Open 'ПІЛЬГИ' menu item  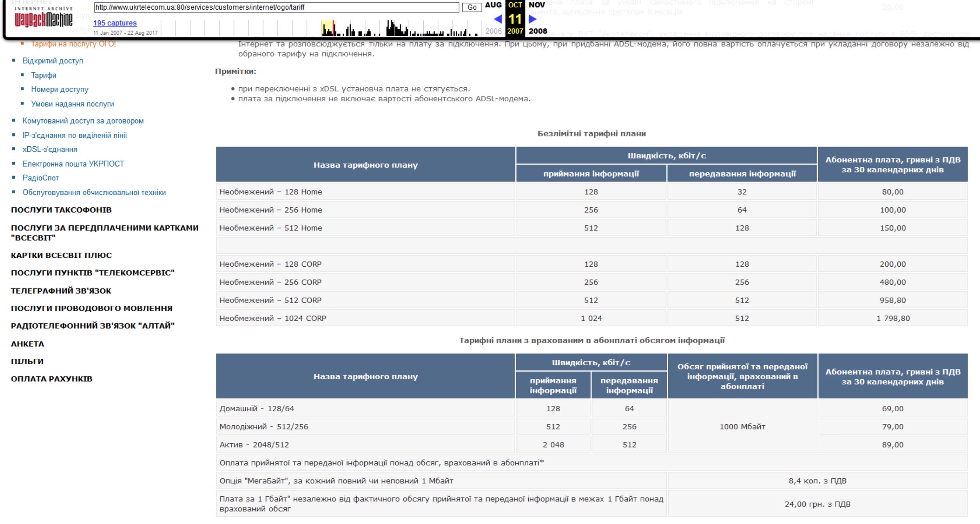[27, 361]
